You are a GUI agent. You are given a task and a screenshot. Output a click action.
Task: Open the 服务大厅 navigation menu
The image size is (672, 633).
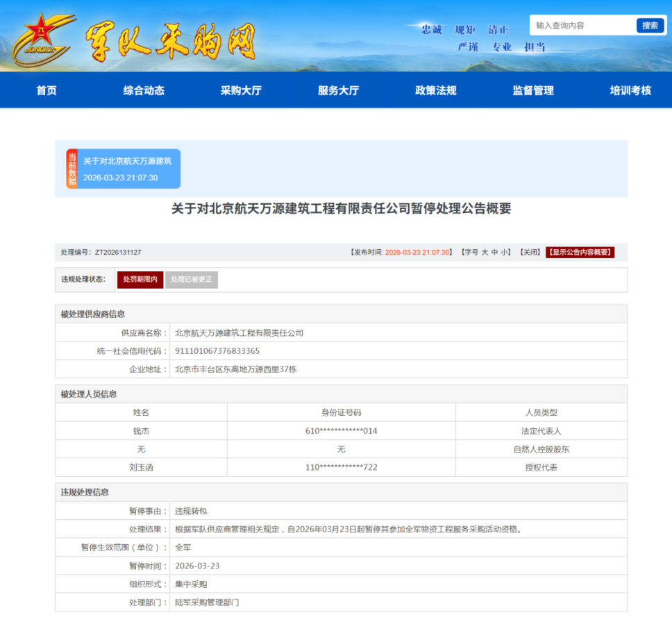338,90
